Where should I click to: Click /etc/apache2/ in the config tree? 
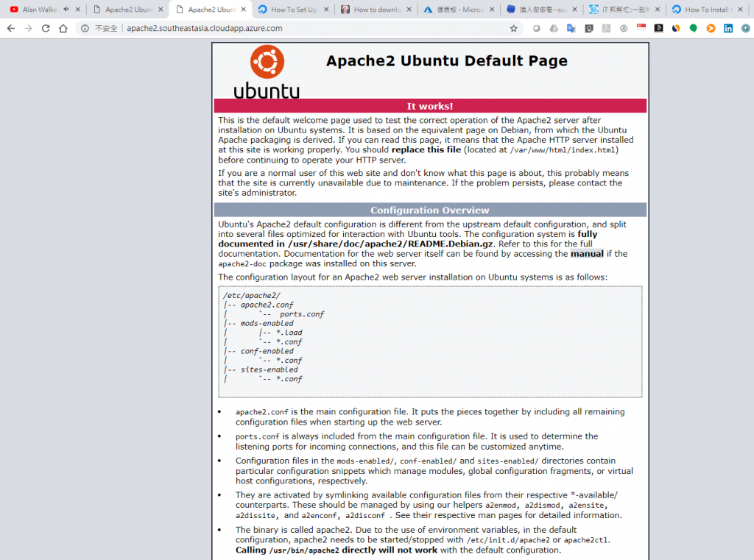251,295
